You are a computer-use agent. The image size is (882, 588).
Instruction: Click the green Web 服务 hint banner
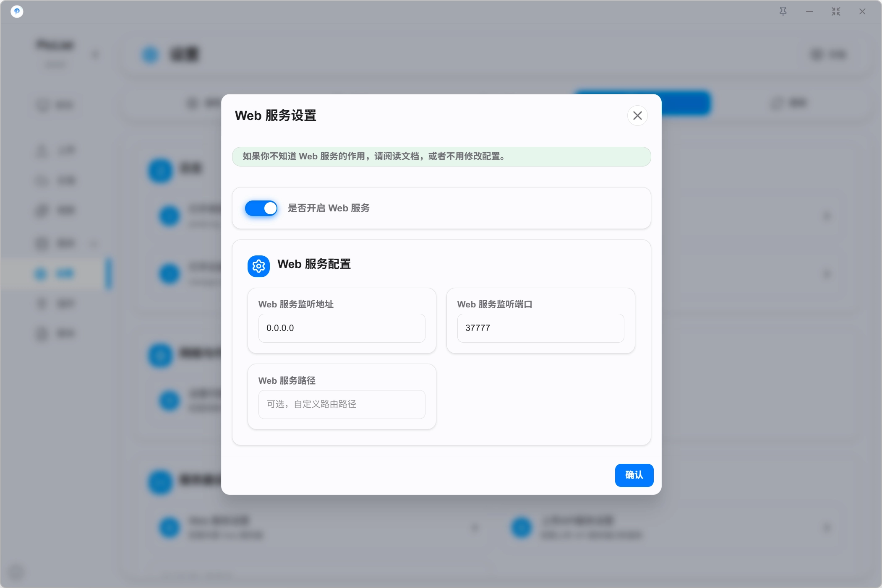click(441, 156)
